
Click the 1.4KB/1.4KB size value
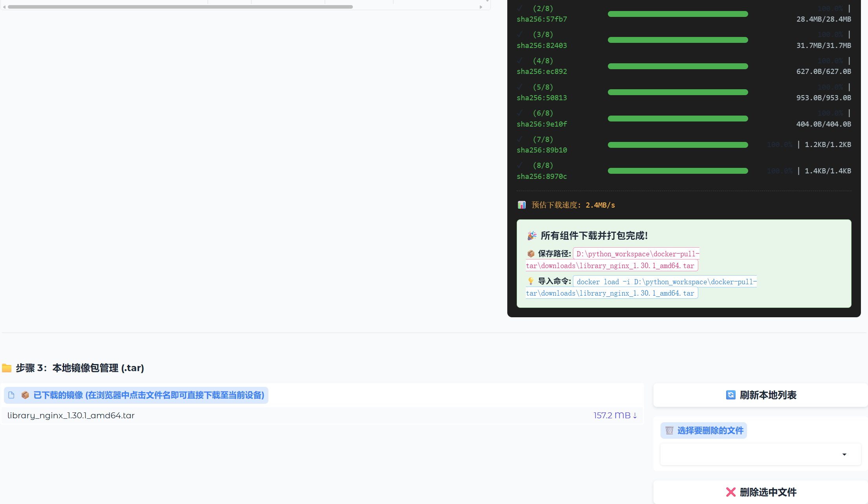click(x=828, y=171)
